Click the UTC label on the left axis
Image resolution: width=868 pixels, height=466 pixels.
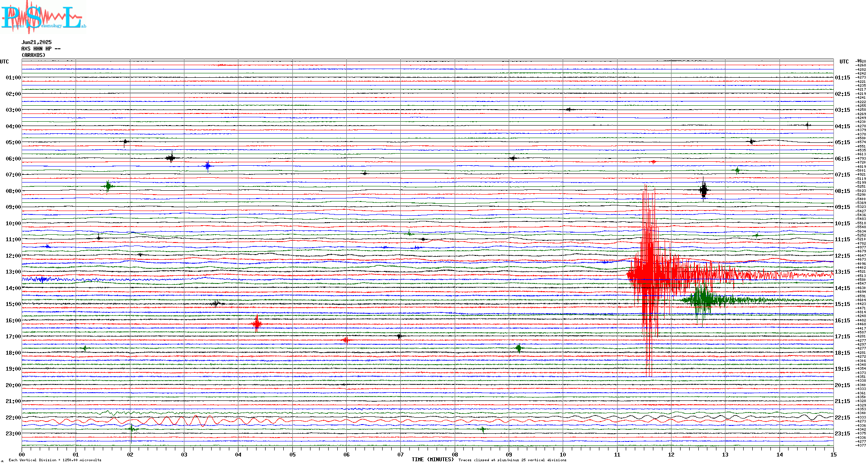click(4, 62)
